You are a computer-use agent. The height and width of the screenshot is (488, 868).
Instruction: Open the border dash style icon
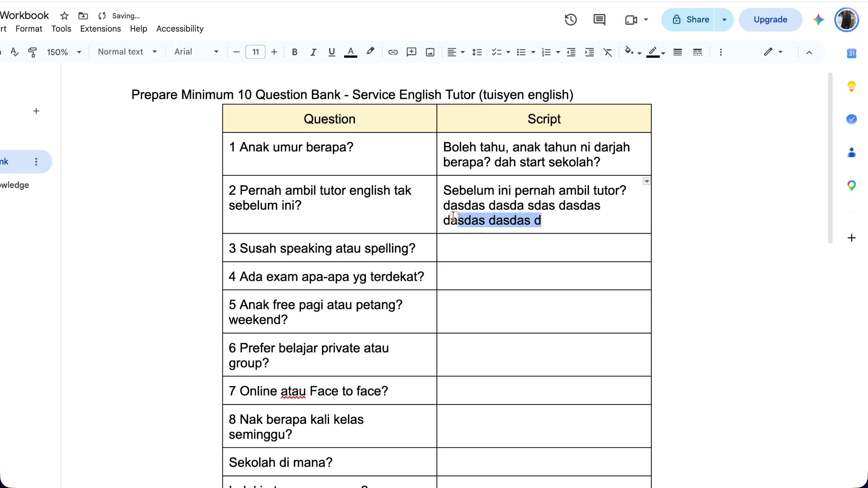click(698, 52)
